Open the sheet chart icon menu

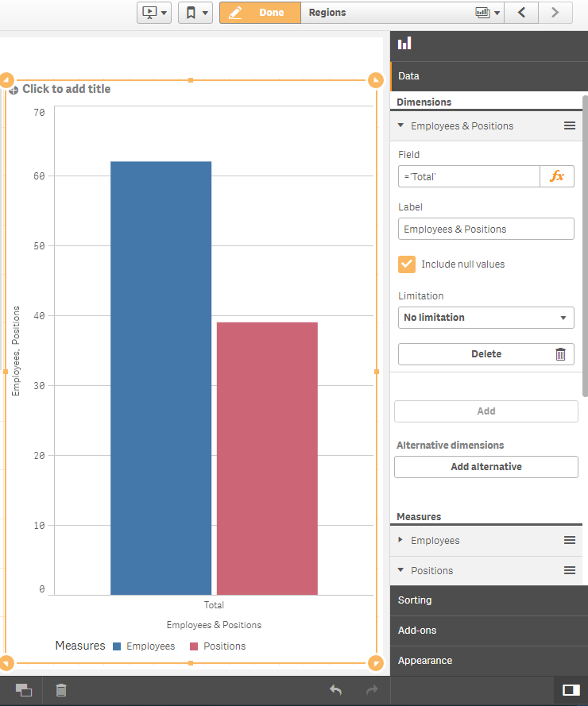coord(488,13)
